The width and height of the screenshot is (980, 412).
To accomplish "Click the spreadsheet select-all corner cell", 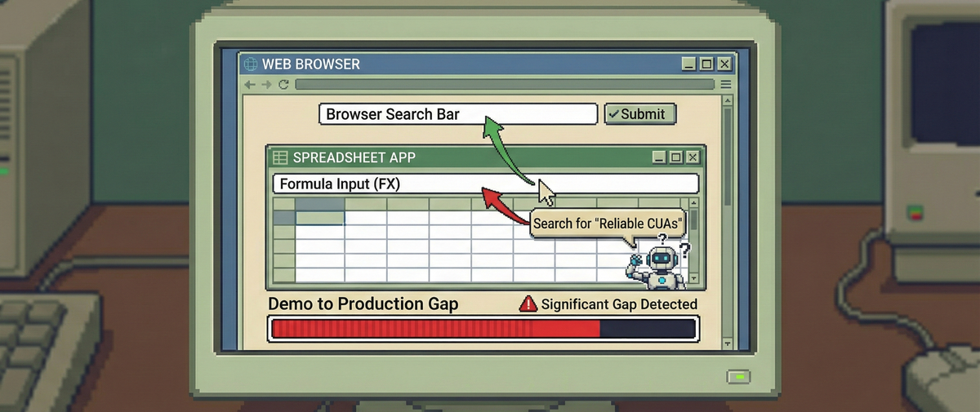I will coord(283,203).
